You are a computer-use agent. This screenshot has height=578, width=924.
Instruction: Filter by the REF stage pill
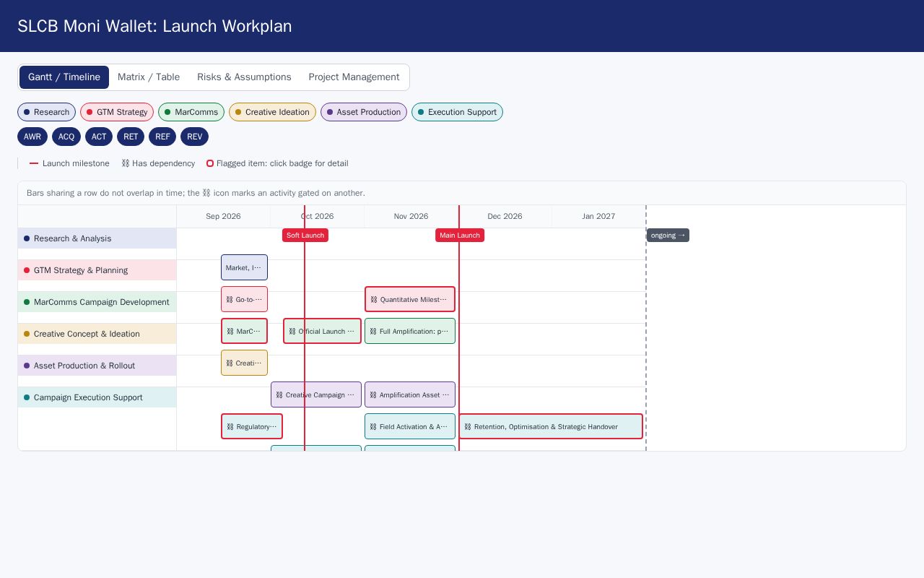coord(162,137)
